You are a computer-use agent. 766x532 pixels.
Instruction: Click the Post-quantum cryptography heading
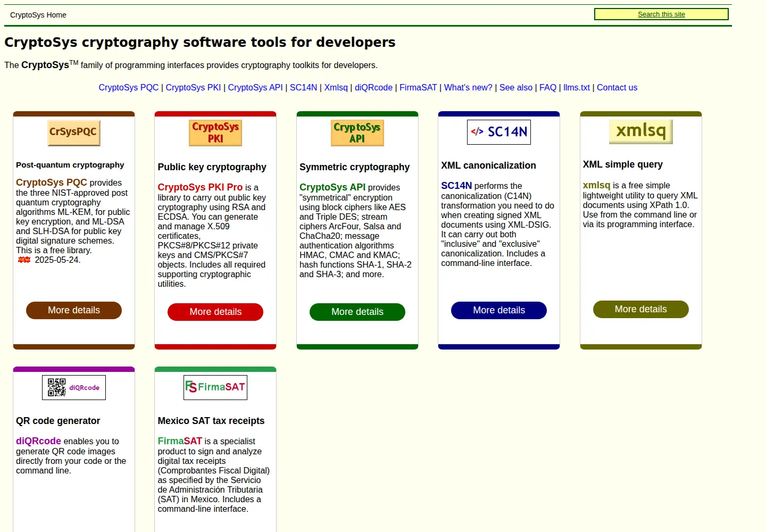click(x=70, y=165)
